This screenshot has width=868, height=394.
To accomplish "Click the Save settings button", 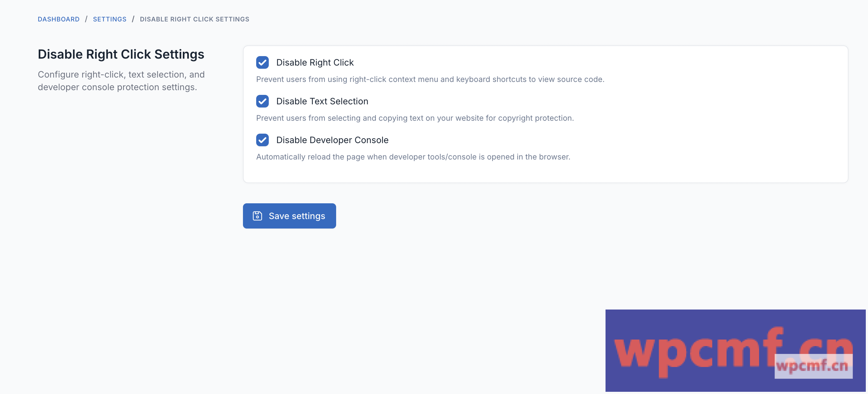I will pyautogui.click(x=289, y=216).
